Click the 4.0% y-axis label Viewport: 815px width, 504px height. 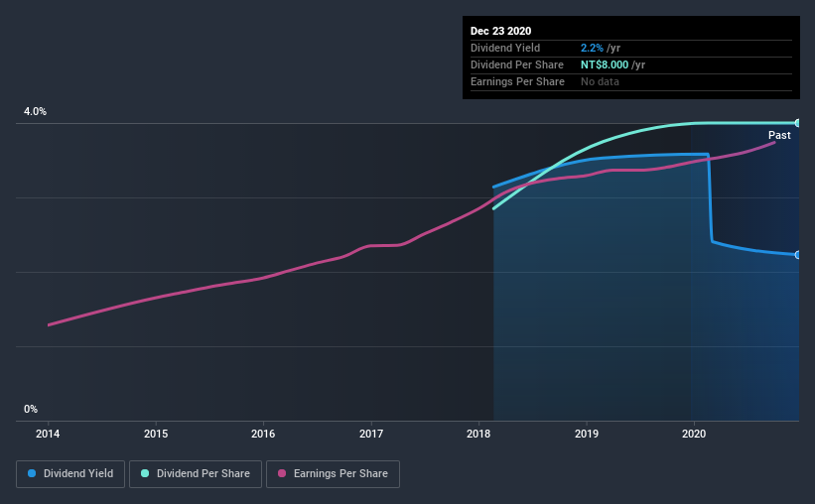coord(35,112)
